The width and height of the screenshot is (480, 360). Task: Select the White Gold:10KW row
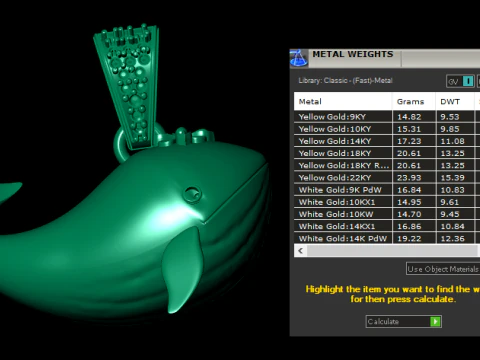tap(387, 214)
